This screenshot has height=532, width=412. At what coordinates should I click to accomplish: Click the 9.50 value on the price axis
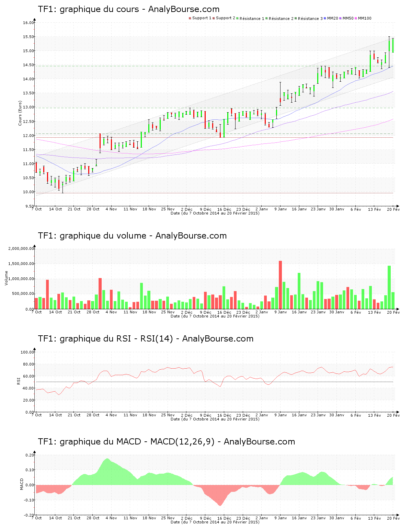(30, 206)
